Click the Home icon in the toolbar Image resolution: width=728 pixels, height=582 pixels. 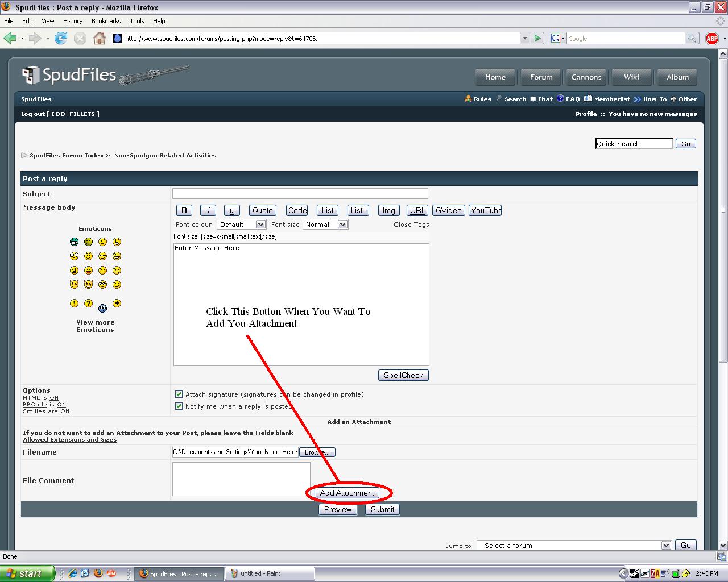tap(100, 38)
